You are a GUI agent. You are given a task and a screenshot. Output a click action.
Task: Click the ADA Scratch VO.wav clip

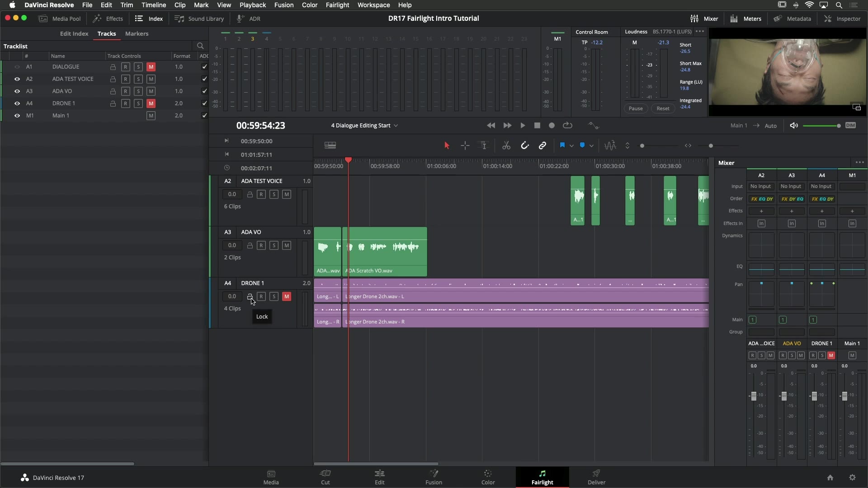click(x=385, y=252)
